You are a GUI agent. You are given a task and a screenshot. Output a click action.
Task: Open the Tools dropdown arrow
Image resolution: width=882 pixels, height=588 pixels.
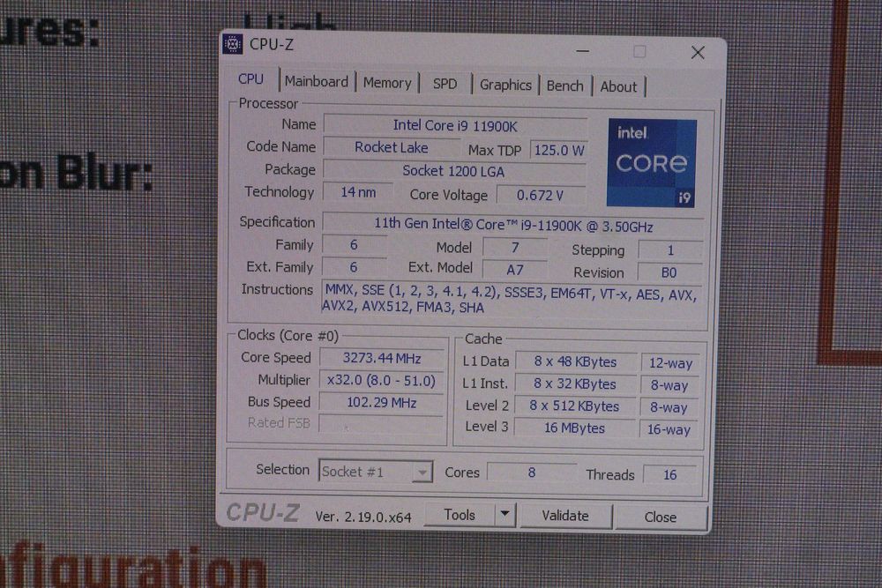click(x=505, y=514)
